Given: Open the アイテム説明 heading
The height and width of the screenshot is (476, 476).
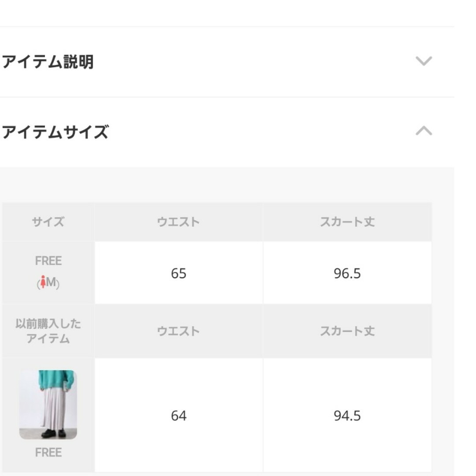Looking at the screenshot, I should 48,62.
